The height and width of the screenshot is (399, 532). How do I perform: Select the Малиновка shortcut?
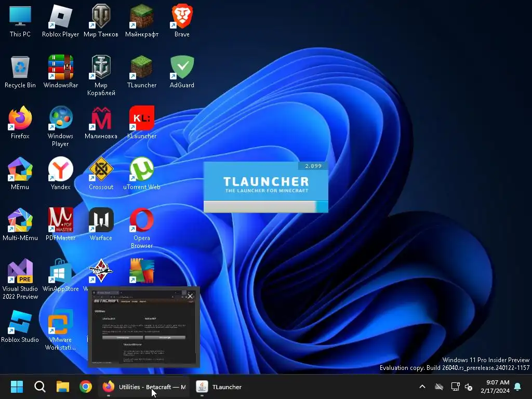[x=101, y=123]
